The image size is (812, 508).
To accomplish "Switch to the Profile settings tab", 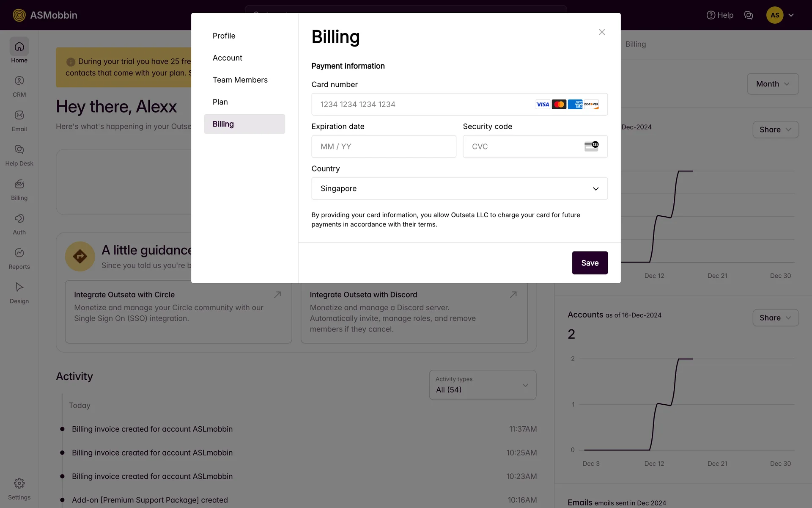I will tap(224, 36).
